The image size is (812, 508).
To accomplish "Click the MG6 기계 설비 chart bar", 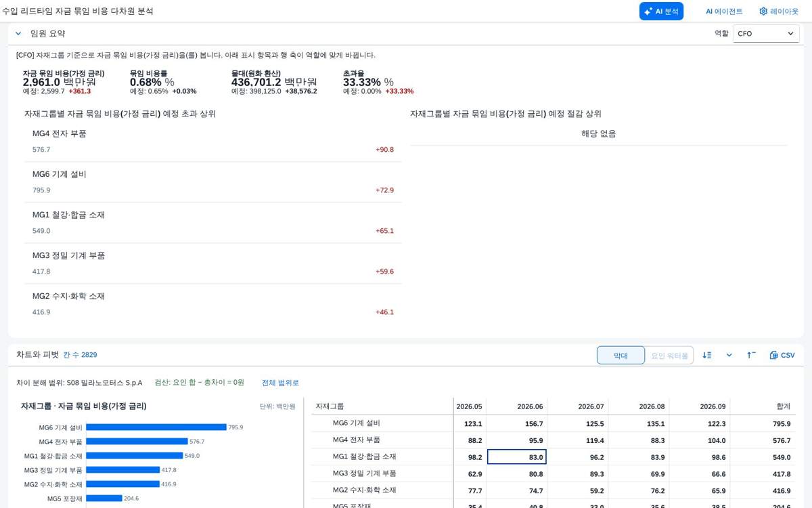I will click(156, 427).
